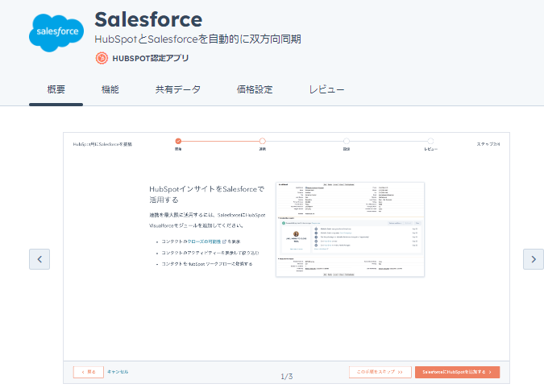Click orange SalesforceにHubSpotを追加する button

[x=457, y=372]
